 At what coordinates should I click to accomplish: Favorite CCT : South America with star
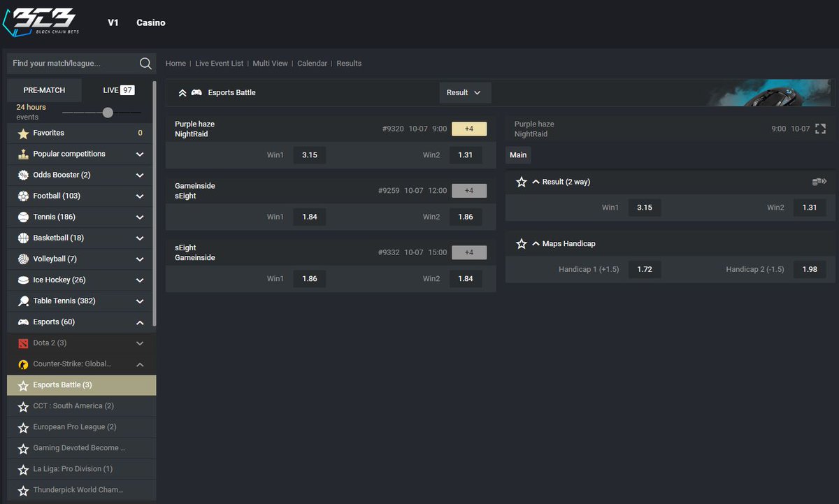point(23,406)
